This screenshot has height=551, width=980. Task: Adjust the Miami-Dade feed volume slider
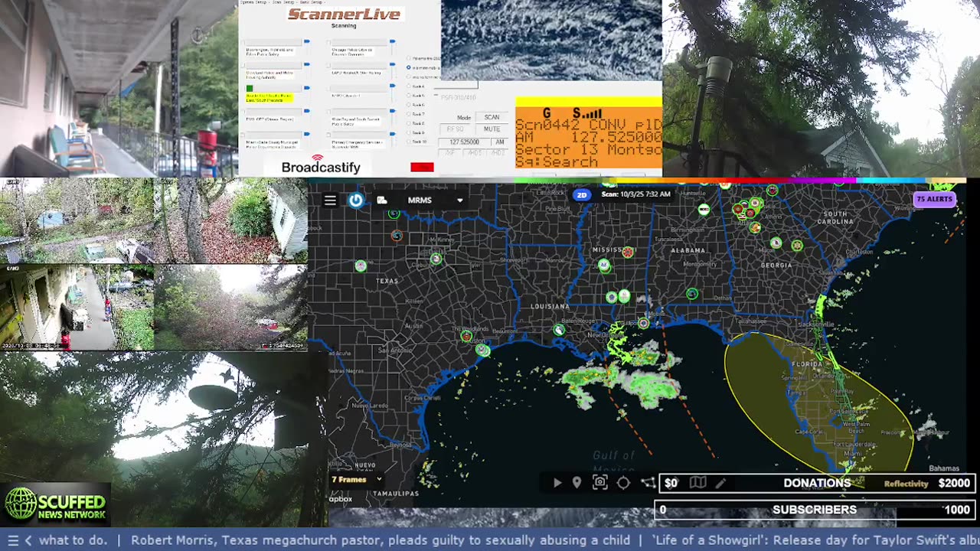click(306, 135)
